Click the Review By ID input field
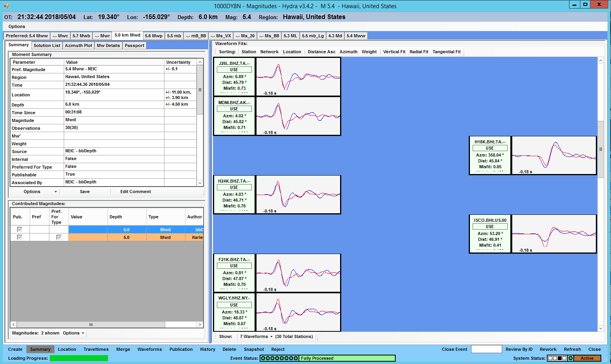611x364 pixels. click(486, 349)
